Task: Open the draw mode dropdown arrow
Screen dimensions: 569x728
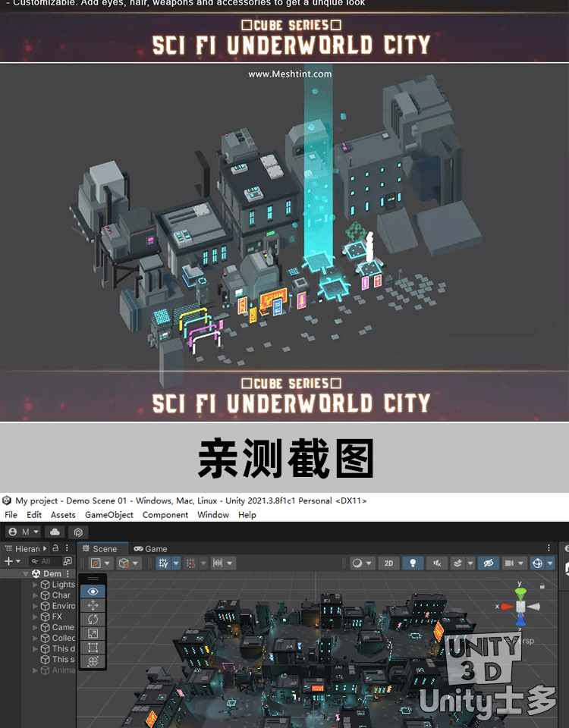Action: [369, 563]
